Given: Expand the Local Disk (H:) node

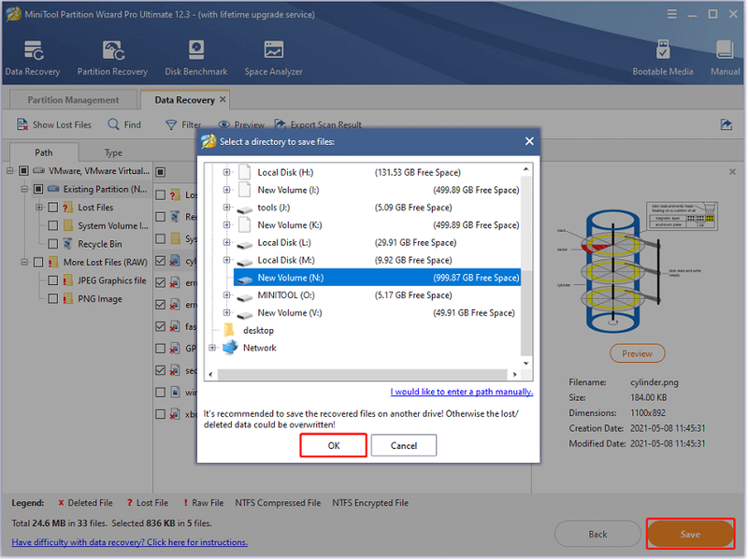Looking at the screenshot, I should click(x=226, y=172).
